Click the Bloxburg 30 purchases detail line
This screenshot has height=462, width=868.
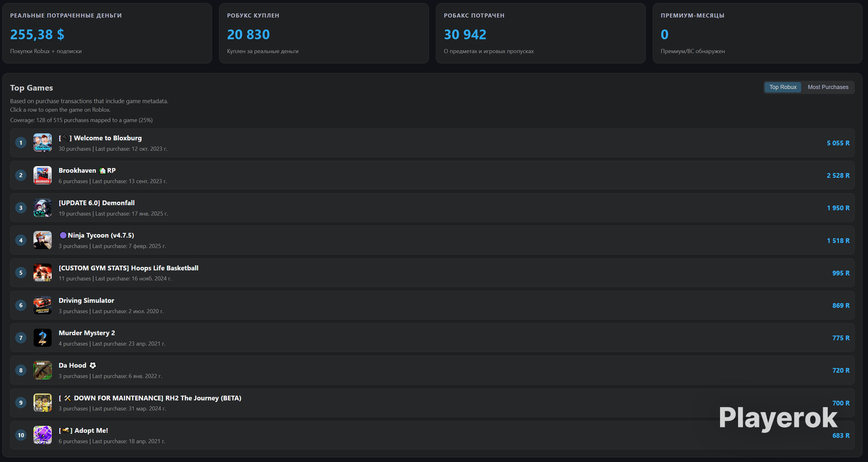pos(113,149)
